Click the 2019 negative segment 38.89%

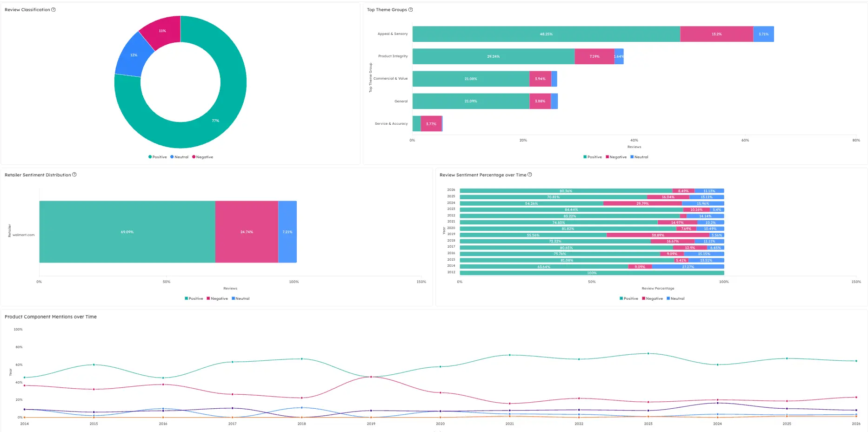coord(658,235)
